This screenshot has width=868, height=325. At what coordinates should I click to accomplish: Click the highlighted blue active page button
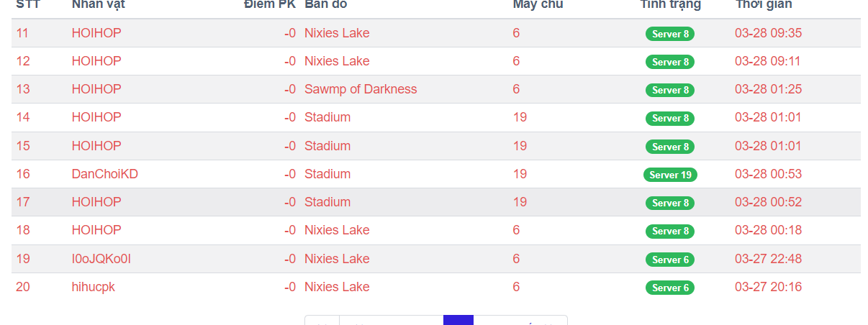pos(458,321)
